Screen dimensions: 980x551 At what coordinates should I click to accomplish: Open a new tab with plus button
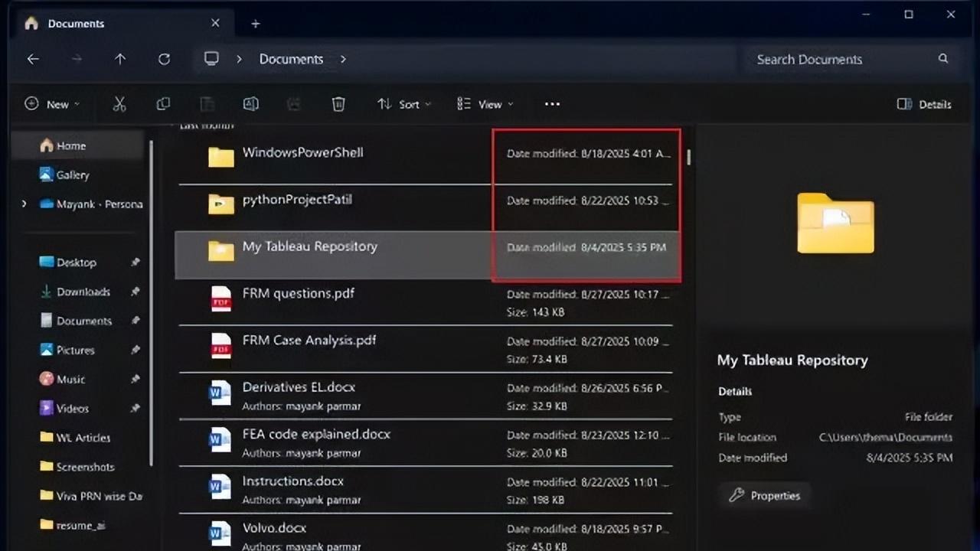pos(256,24)
